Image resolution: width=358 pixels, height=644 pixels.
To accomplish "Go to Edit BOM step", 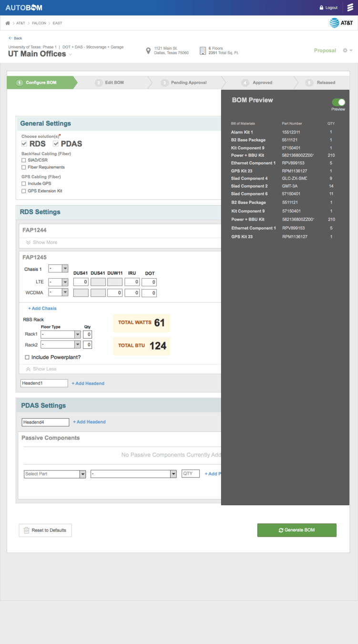I will pyautogui.click(x=114, y=83).
